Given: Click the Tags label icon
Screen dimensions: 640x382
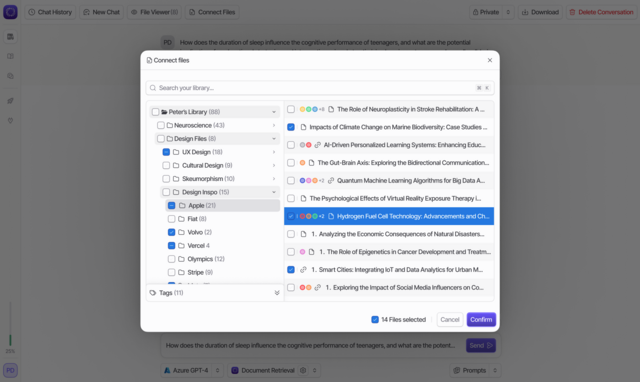Looking at the screenshot, I should [x=153, y=293].
